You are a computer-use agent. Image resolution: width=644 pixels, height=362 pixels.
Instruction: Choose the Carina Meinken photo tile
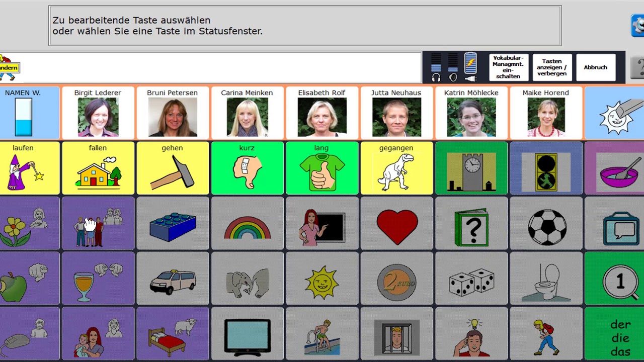coord(247,113)
